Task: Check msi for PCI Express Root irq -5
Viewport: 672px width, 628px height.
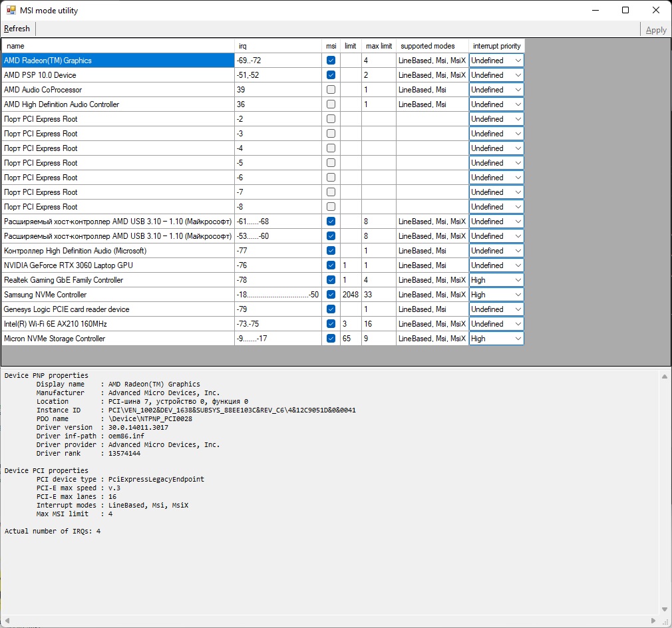Action: coord(331,163)
